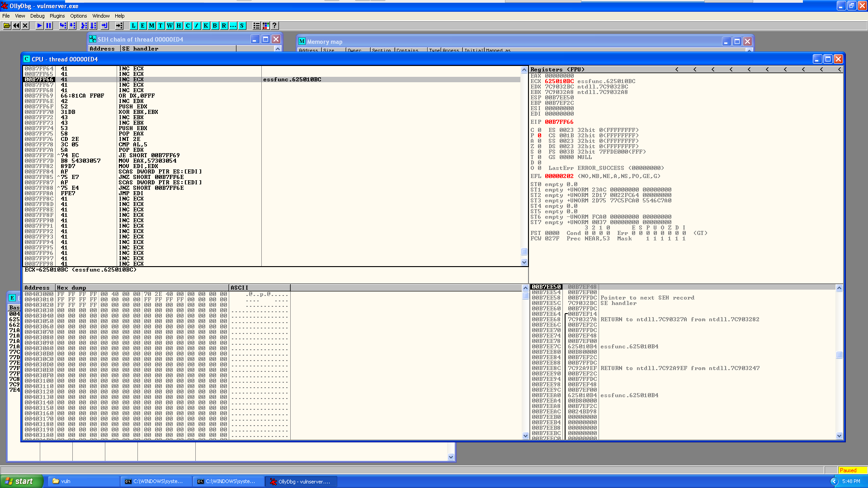The image size is (868, 488).
Task: Open Breakpoints window with B button
Action: [215, 26]
